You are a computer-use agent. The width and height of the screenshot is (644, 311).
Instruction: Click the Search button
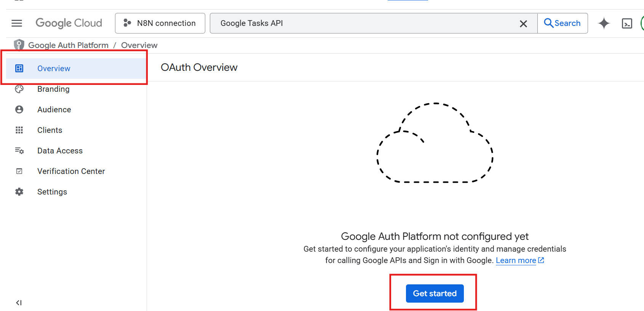point(562,23)
